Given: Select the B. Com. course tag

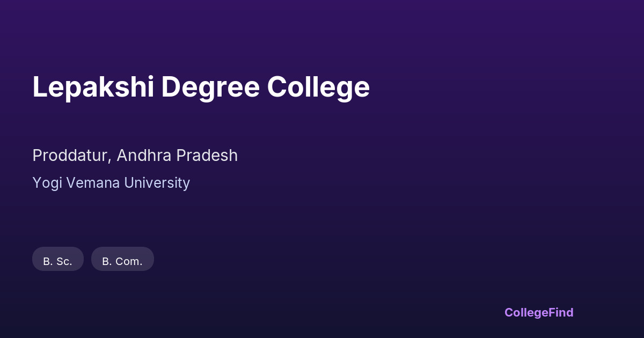Looking at the screenshot, I should pyautogui.click(x=122, y=259).
